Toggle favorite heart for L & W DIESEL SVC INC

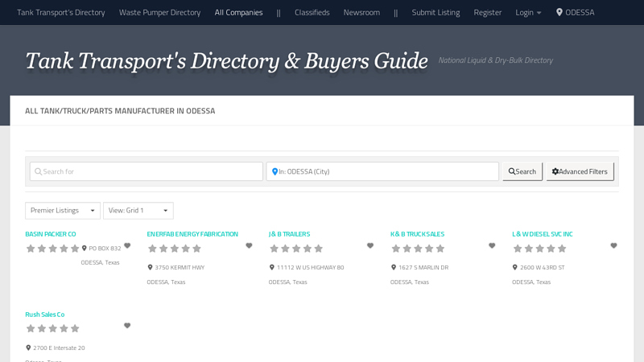pyautogui.click(x=613, y=246)
